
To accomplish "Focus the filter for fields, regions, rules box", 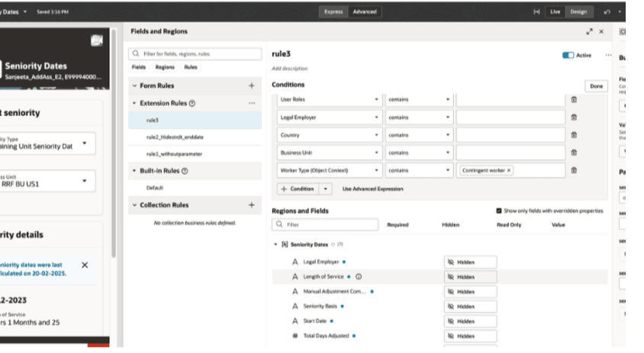I will [x=195, y=54].
